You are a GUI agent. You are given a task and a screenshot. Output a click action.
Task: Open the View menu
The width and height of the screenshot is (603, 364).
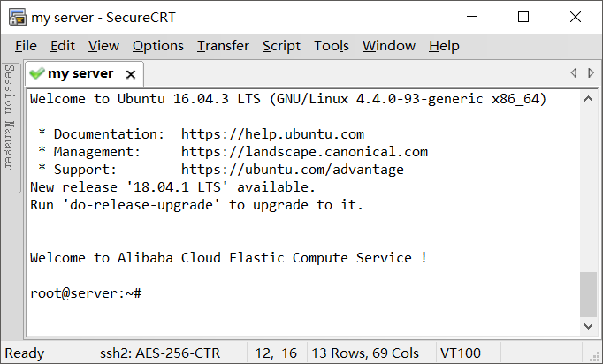click(103, 46)
